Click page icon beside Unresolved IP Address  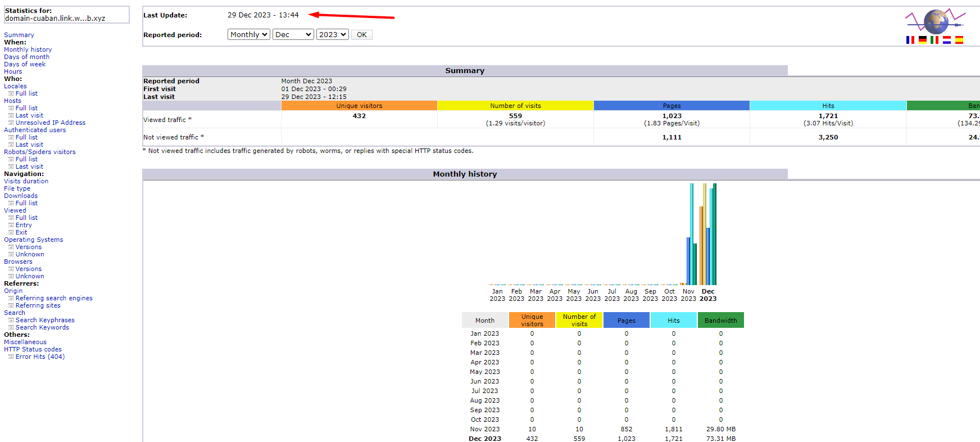(11, 123)
